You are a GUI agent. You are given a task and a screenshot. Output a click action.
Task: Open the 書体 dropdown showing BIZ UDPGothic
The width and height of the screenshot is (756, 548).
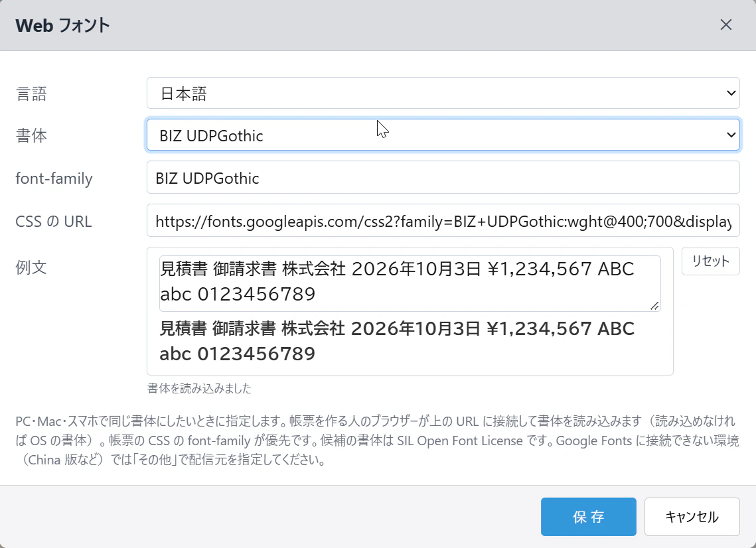(x=443, y=135)
